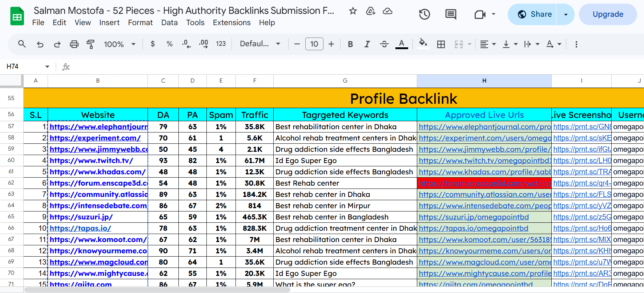Open the Data menu

click(169, 23)
